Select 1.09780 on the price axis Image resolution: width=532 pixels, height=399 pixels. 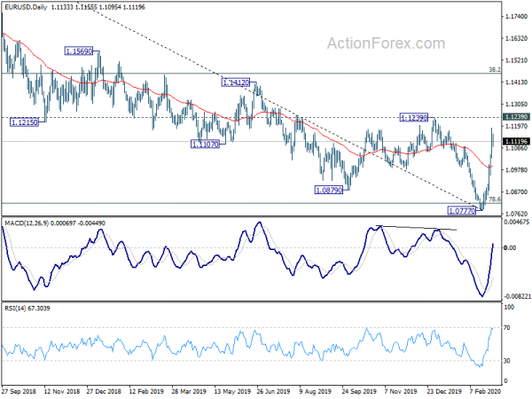(516, 170)
